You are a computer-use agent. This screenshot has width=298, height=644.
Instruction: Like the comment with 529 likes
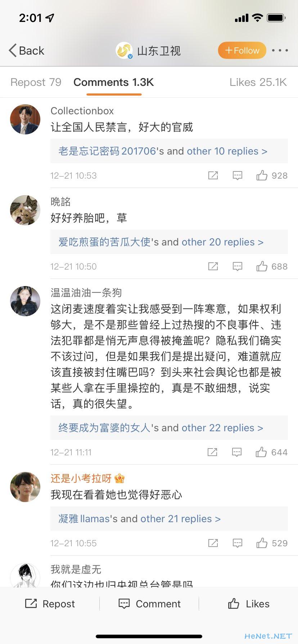coord(262,543)
